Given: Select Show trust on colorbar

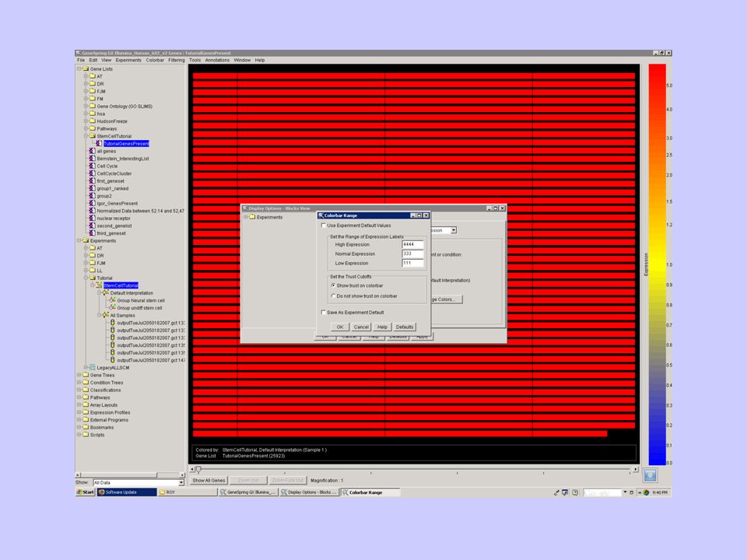Looking at the screenshot, I should (x=333, y=285).
